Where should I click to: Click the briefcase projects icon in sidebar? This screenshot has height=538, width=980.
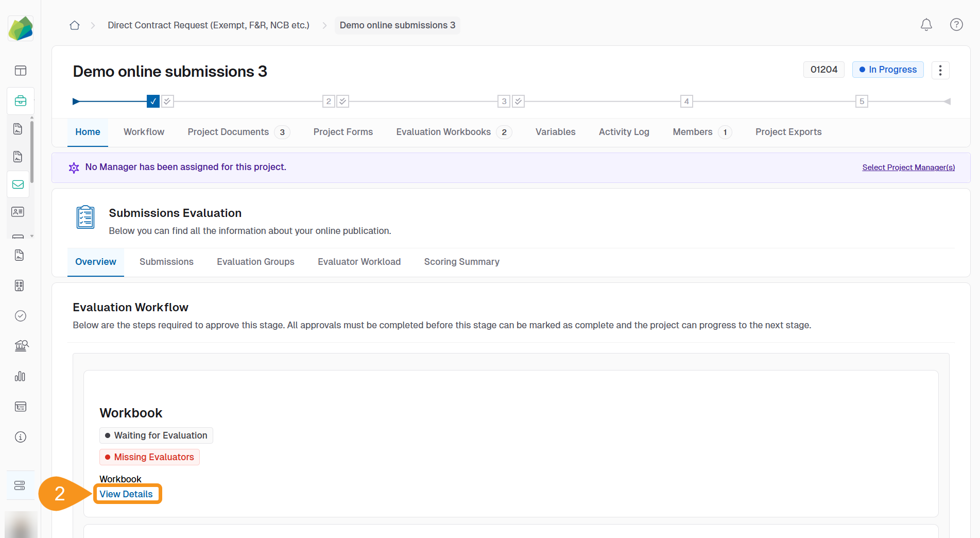pos(21,101)
